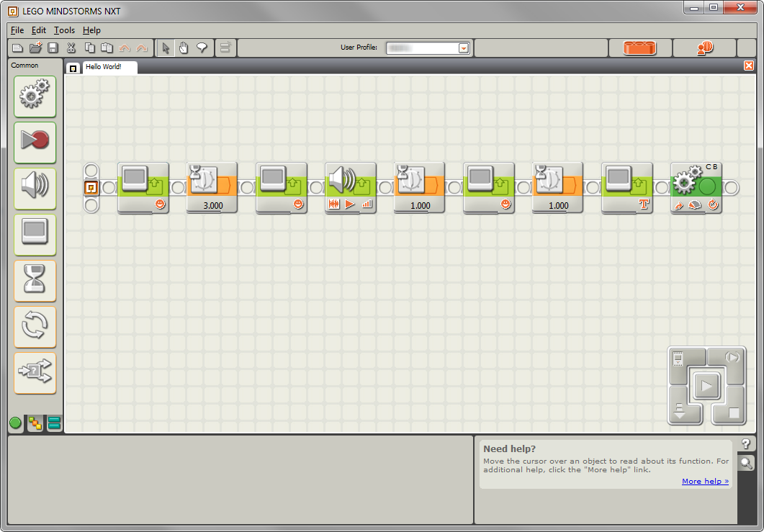Follow the More help link
This screenshot has height=532, width=764.
pyautogui.click(x=705, y=482)
